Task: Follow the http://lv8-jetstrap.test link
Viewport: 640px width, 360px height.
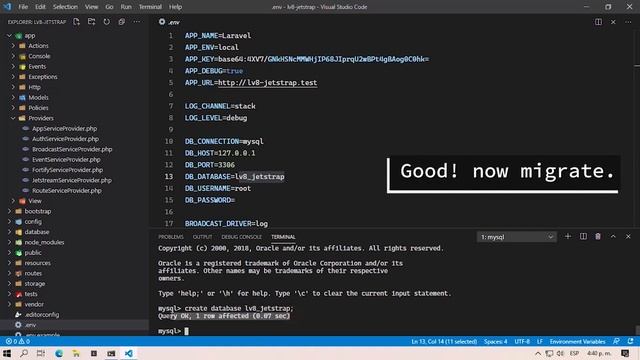Action: coord(267,83)
